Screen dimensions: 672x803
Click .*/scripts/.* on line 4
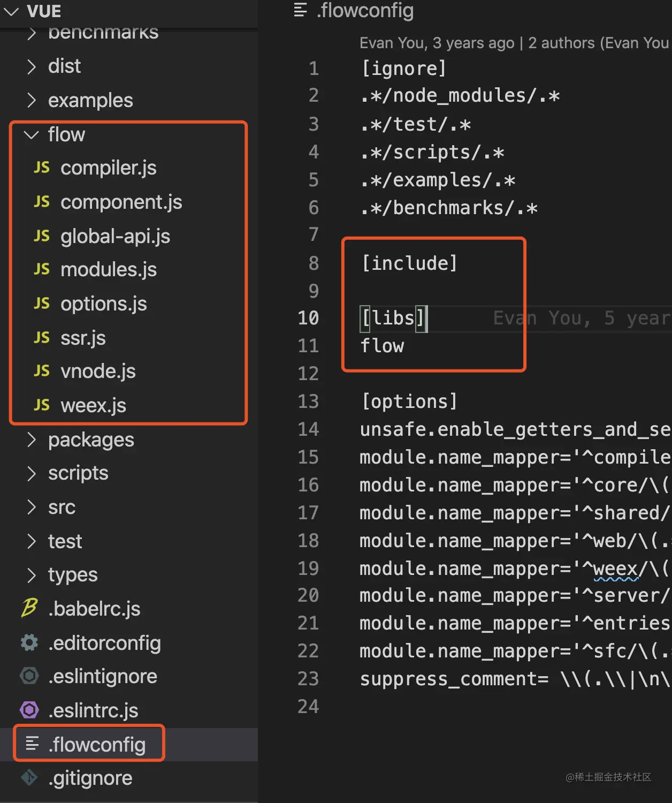coord(432,153)
